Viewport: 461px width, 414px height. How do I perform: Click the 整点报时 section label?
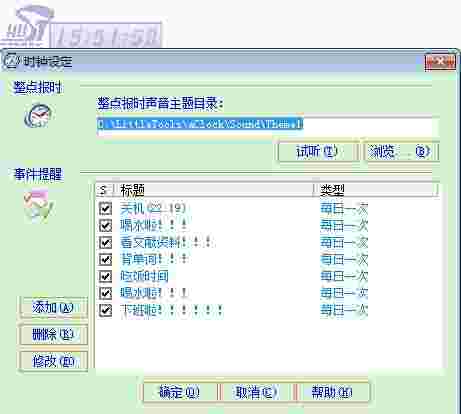point(37,87)
